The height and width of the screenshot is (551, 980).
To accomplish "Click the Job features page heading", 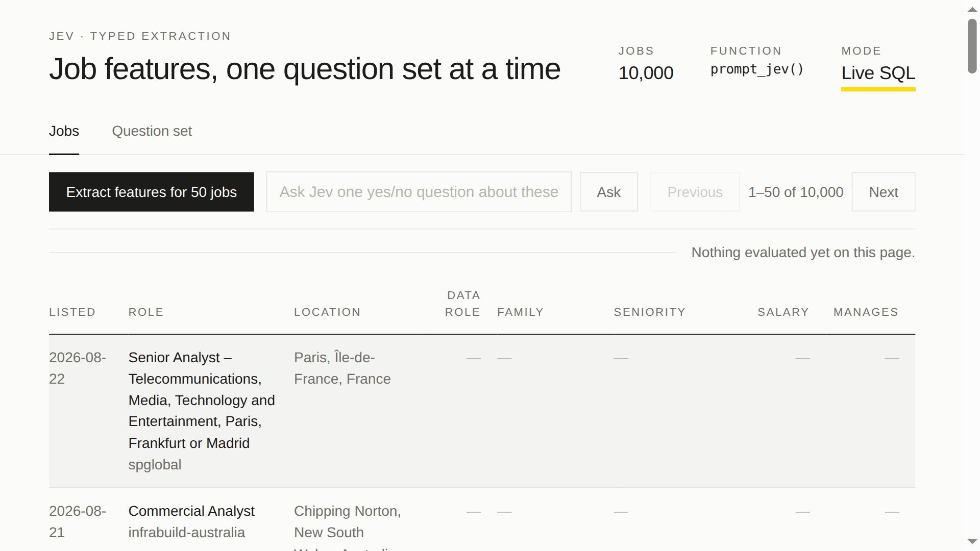I will (x=305, y=69).
